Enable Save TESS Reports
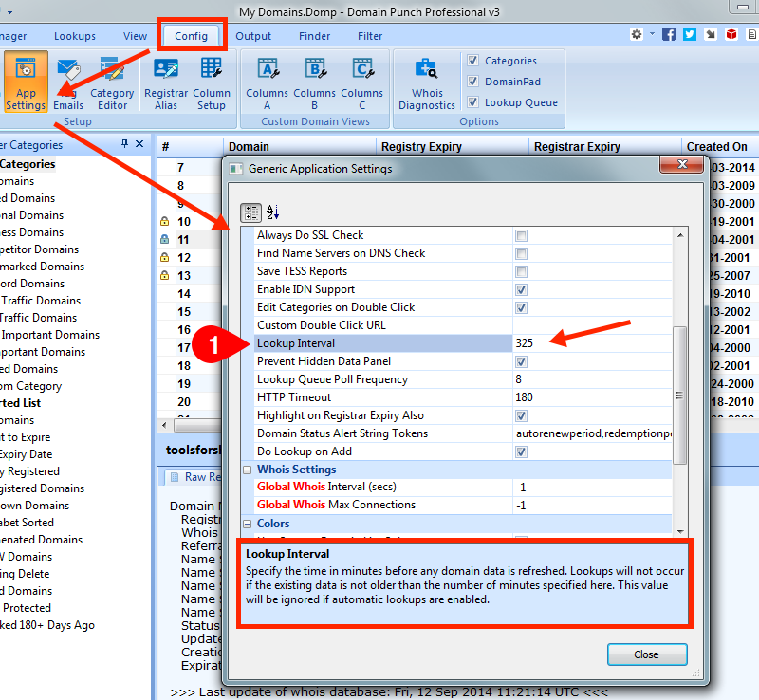 pyautogui.click(x=521, y=271)
